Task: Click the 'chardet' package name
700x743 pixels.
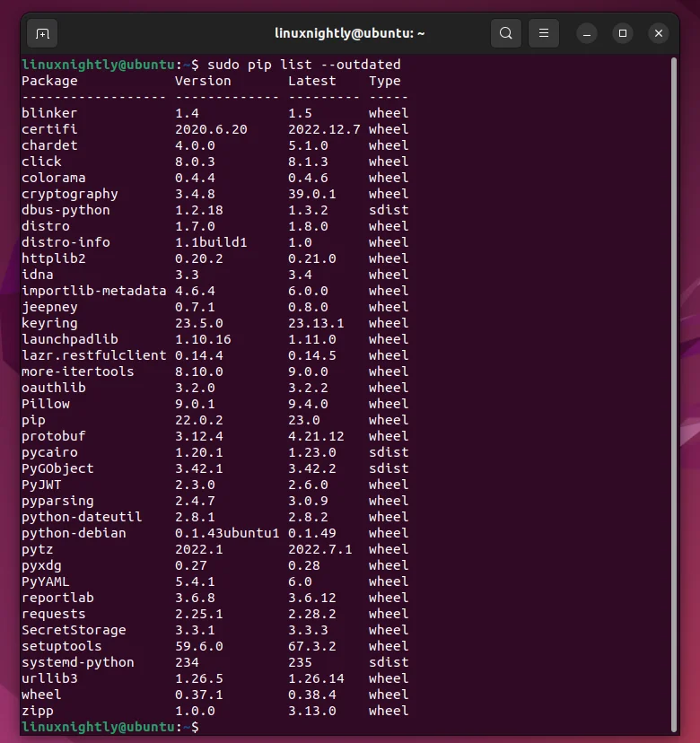Action: click(49, 145)
